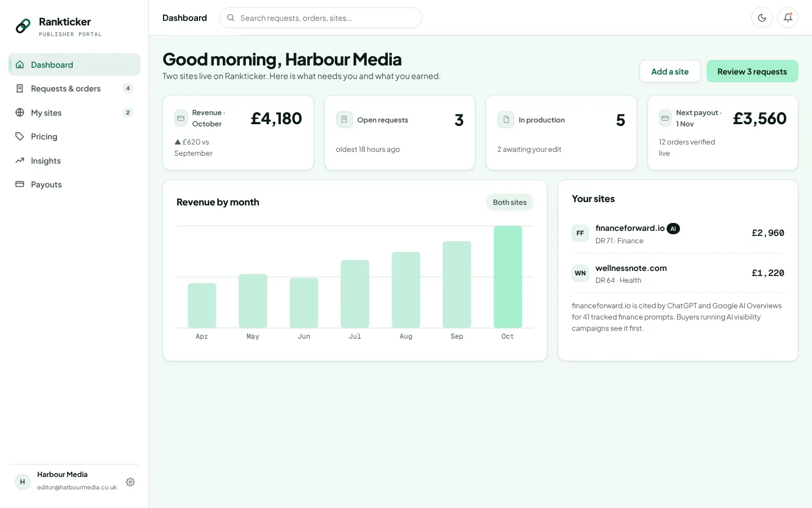Click the £3,560 next payout value

click(x=760, y=119)
